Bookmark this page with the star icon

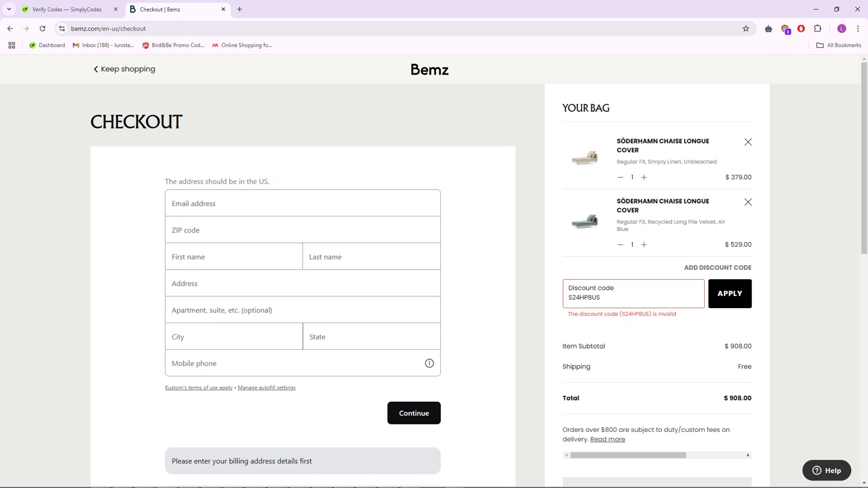[746, 28]
